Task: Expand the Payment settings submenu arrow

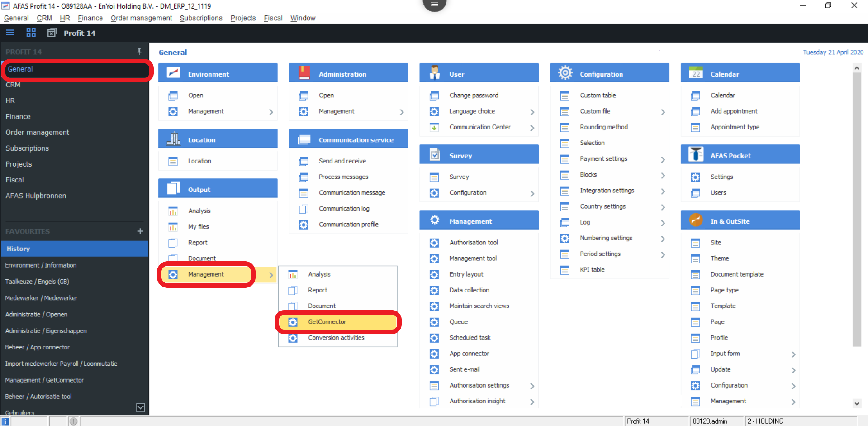Action: (663, 159)
